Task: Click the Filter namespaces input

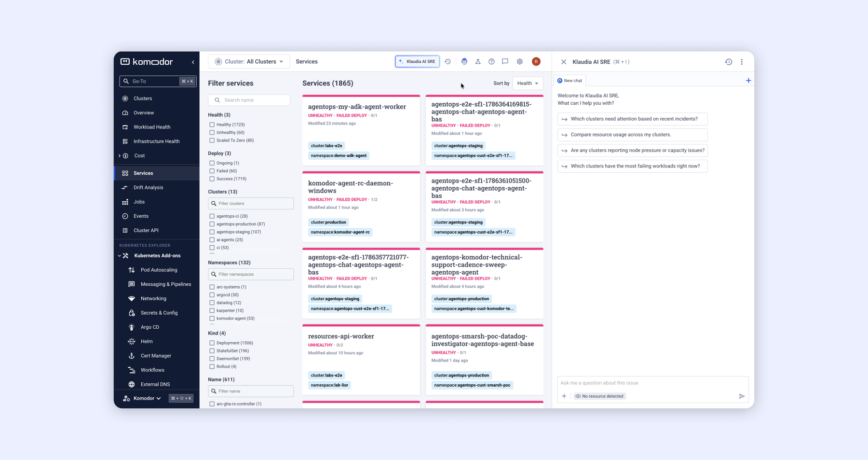Action: (251, 274)
